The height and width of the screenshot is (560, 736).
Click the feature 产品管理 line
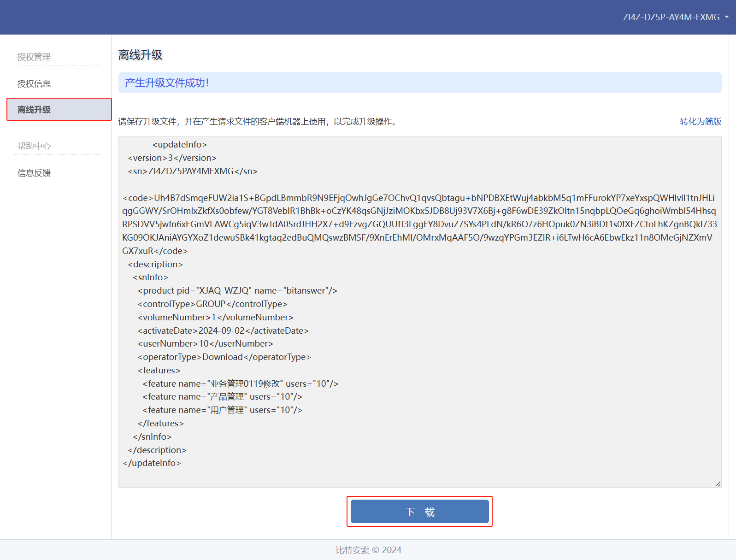pyautogui.click(x=222, y=396)
